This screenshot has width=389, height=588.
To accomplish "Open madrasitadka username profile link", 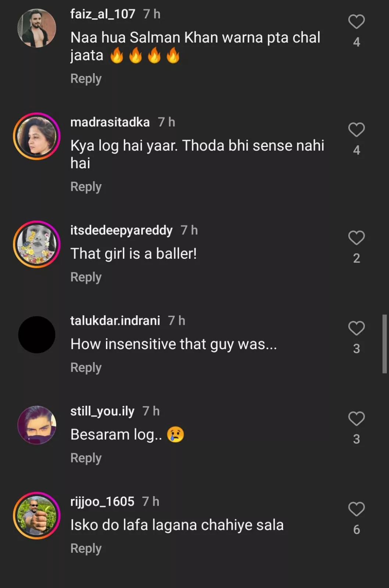I will click(110, 122).
